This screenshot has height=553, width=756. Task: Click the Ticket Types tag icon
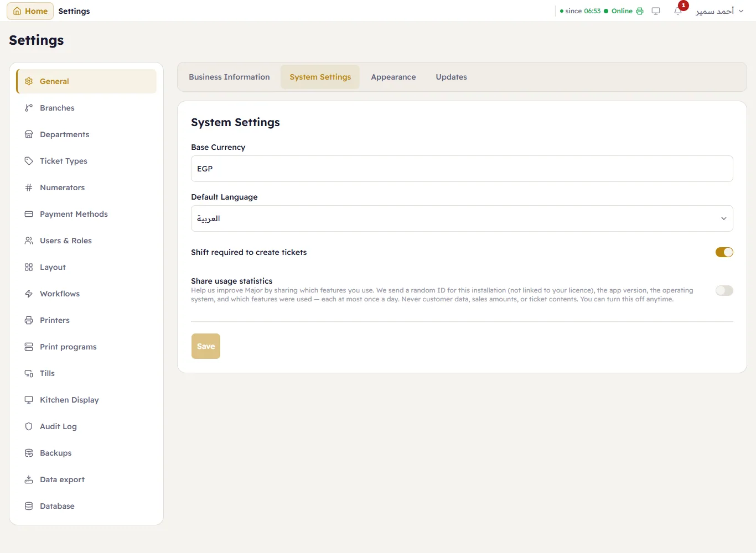(29, 161)
